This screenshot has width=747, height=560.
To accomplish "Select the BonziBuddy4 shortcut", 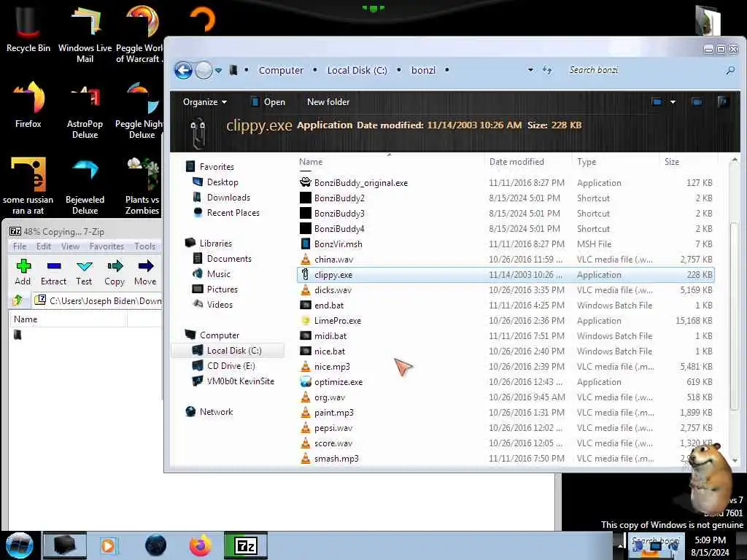I will click(x=506, y=228).
